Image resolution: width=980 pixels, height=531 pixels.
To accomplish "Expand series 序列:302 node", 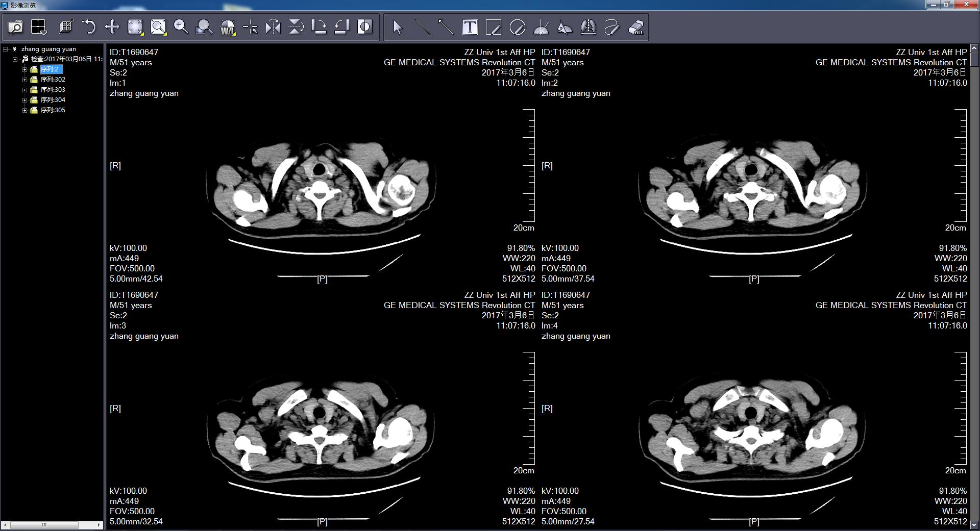I will point(24,80).
